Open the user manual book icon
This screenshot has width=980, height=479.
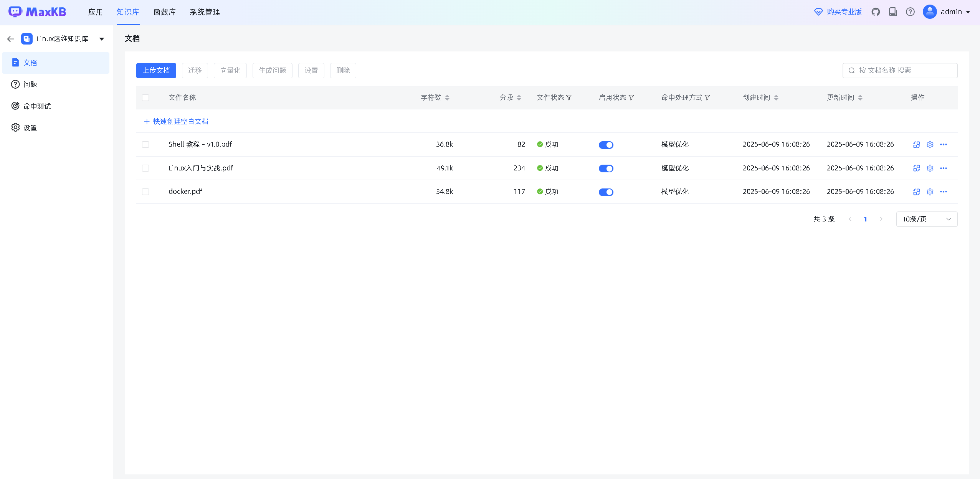(893, 12)
